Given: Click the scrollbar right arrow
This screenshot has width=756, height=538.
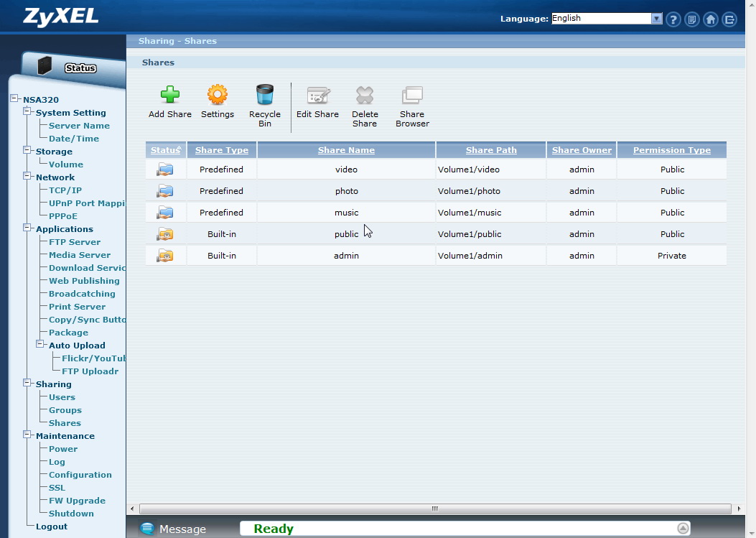Looking at the screenshot, I should 739,509.
